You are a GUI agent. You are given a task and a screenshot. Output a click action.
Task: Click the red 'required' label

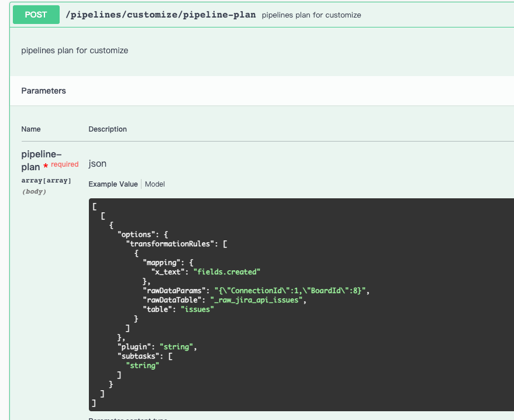tap(64, 164)
